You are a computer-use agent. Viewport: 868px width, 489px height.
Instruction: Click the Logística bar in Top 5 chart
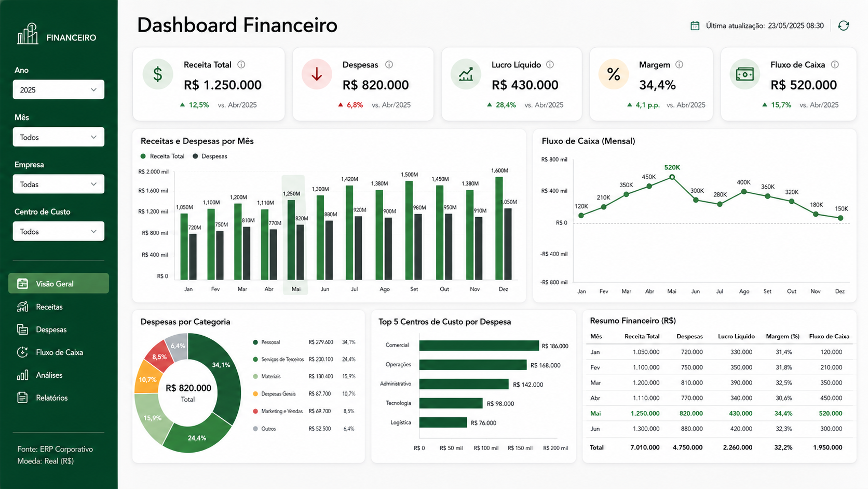pos(443,422)
